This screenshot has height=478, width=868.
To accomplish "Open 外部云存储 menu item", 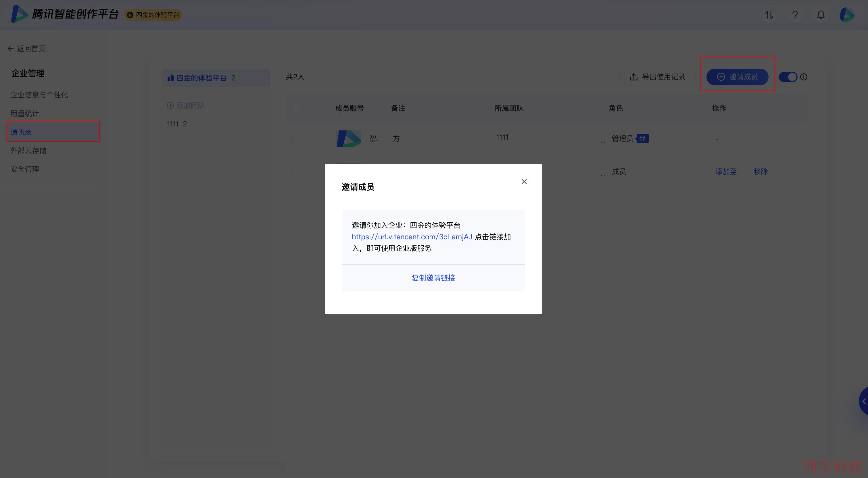I will coord(28,150).
